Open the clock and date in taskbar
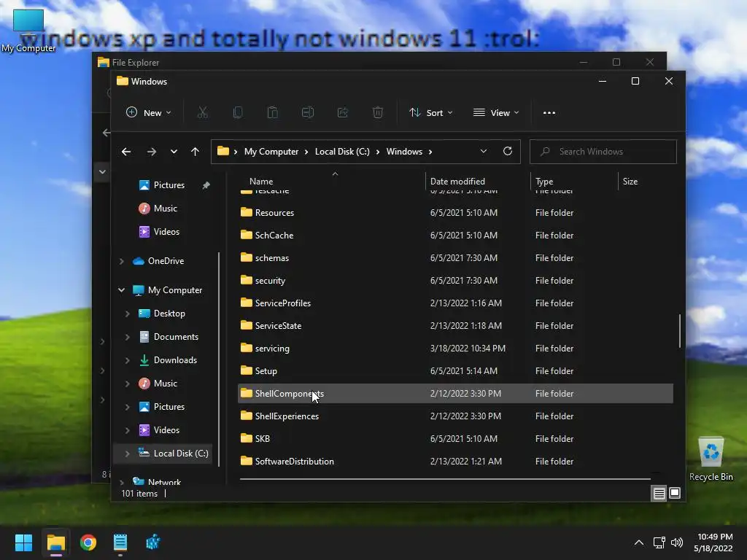This screenshot has width=747, height=560. pyautogui.click(x=713, y=542)
